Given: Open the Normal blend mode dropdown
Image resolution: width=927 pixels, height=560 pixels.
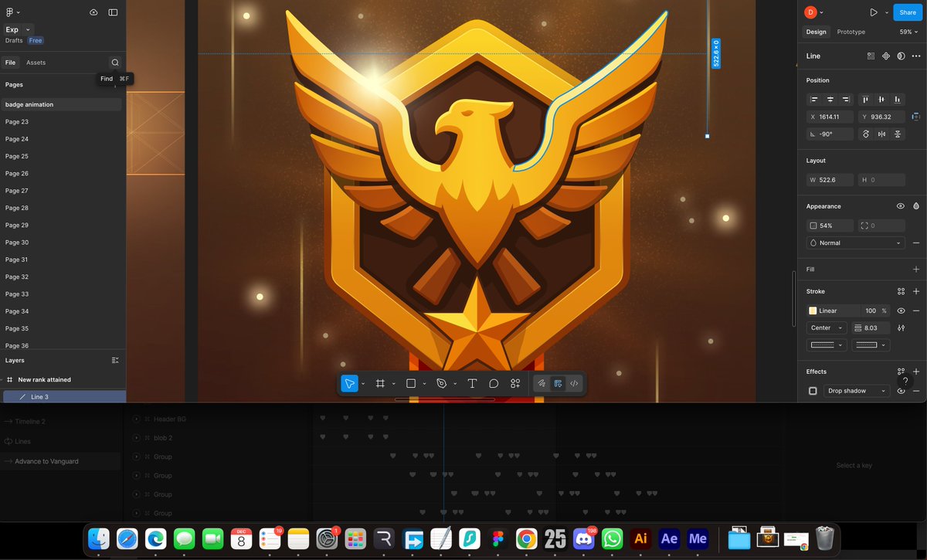Looking at the screenshot, I should click(x=855, y=243).
